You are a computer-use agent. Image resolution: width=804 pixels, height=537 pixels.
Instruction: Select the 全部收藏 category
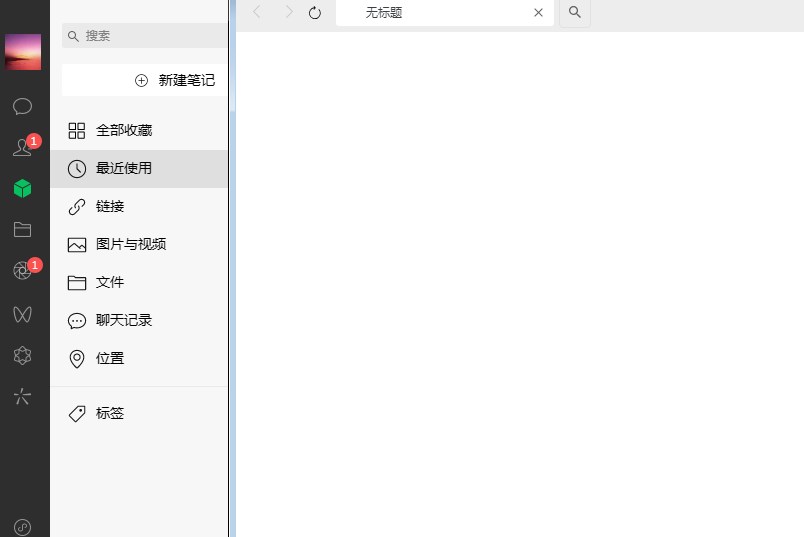[124, 131]
